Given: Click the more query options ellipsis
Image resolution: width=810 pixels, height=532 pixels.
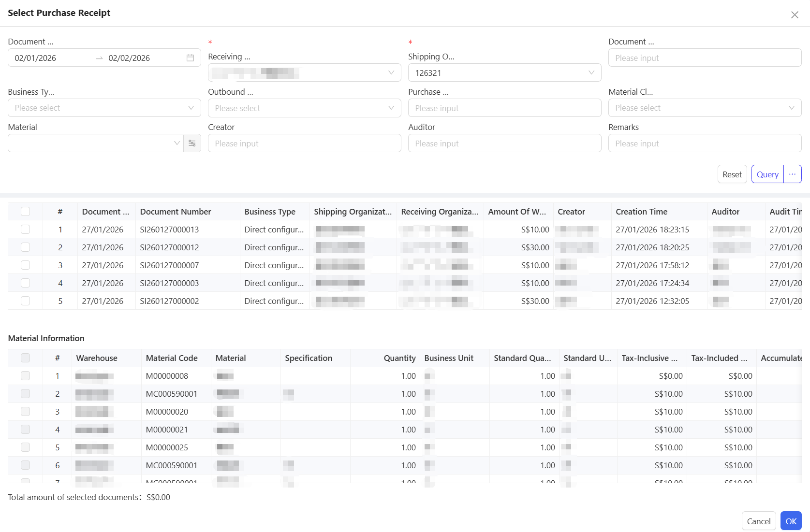Looking at the screenshot, I should [792, 174].
